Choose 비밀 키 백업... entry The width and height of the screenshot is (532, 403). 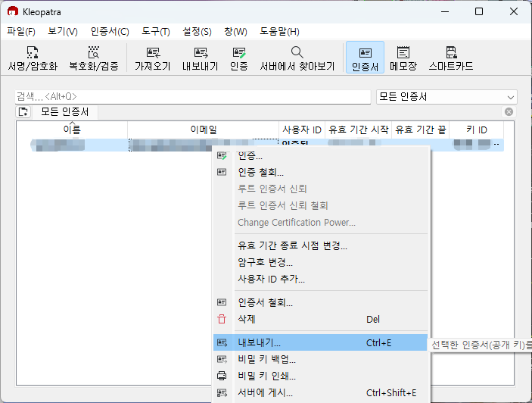(x=320, y=359)
